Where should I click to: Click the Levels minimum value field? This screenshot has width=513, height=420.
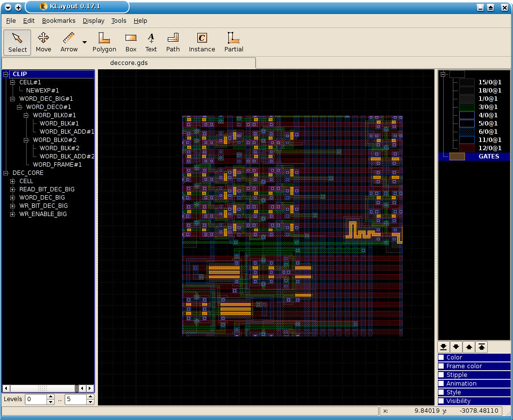click(x=36, y=400)
